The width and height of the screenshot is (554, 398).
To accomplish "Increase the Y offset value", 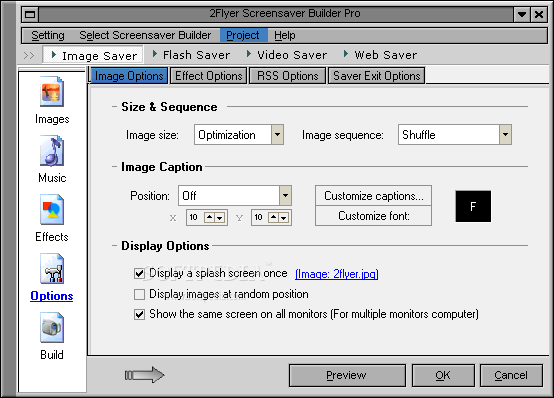I will pos(274,217).
